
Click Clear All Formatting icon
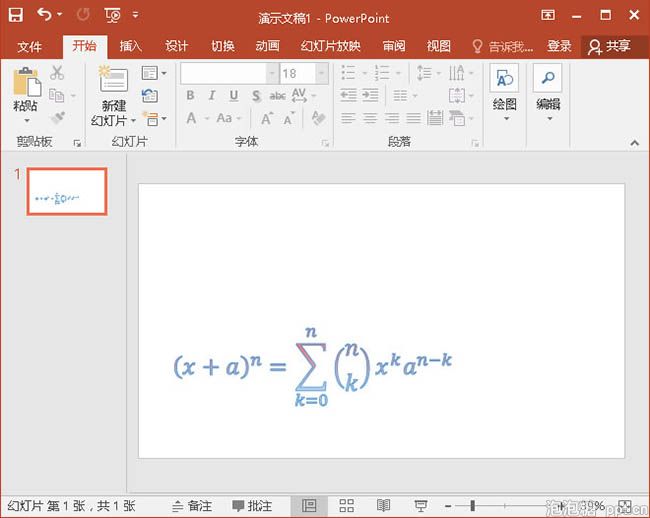(318, 118)
